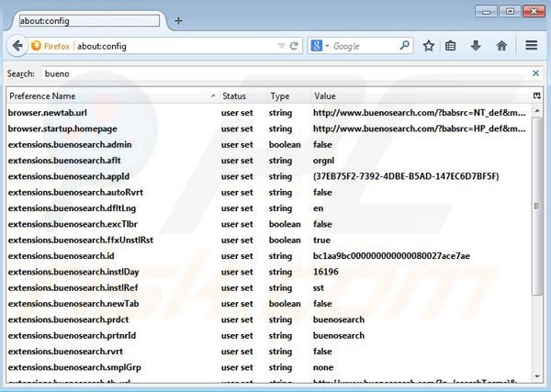Image resolution: width=551 pixels, height=392 pixels.
Task: Select extensions.buenosearch.rvrt row
Action: (x=268, y=352)
